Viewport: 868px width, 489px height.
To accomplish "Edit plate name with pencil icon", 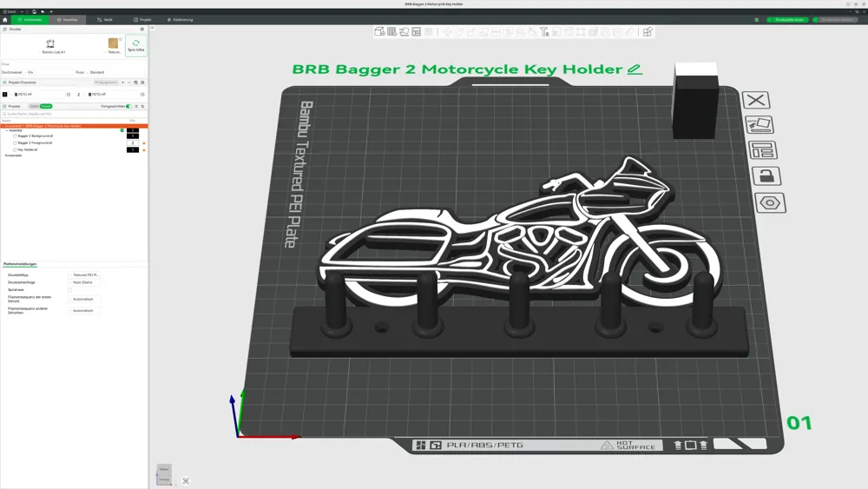I will (x=635, y=69).
